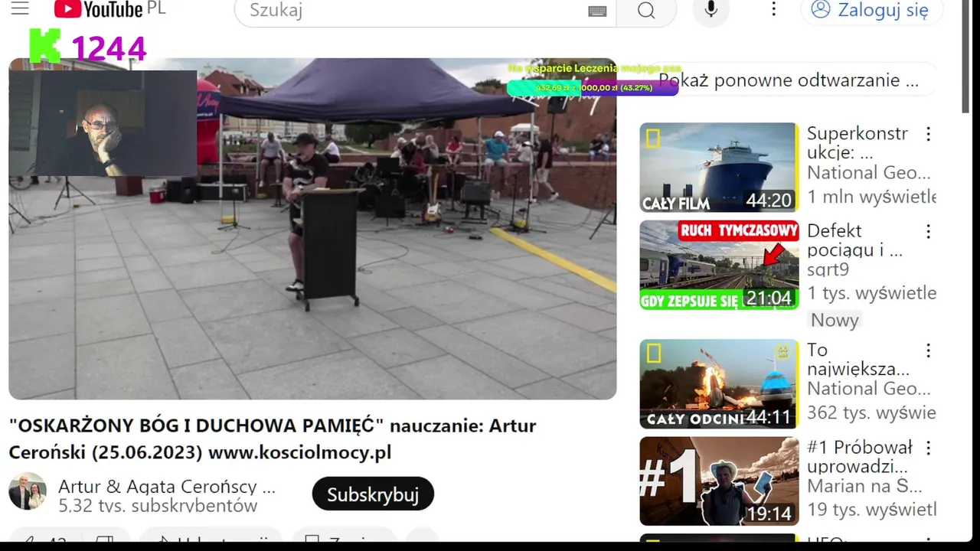Image resolution: width=980 pixels, height=551 pixels.
Task: Open options menu for #1 Próbował video
Action: point(928,448)
